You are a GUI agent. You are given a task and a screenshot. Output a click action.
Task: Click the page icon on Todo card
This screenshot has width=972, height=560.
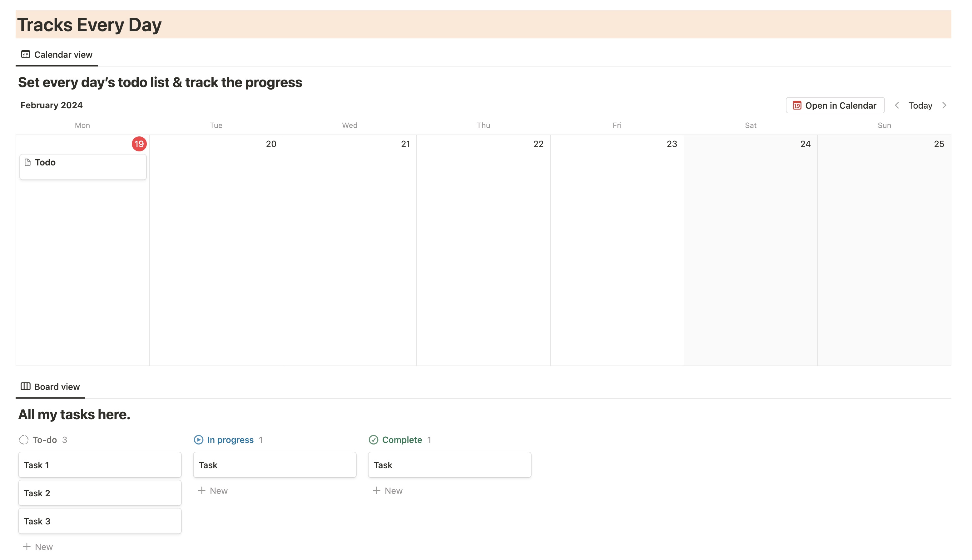(28, 162)
